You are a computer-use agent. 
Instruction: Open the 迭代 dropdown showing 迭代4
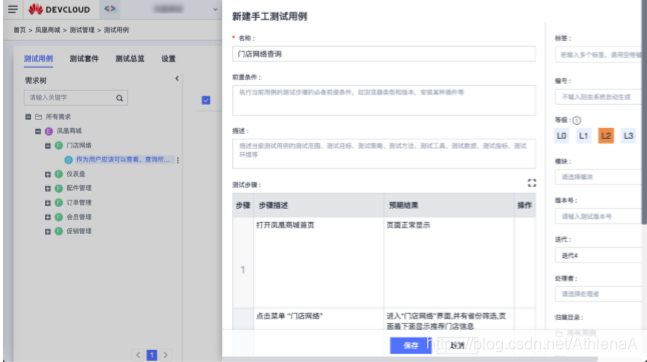[598, 256]
